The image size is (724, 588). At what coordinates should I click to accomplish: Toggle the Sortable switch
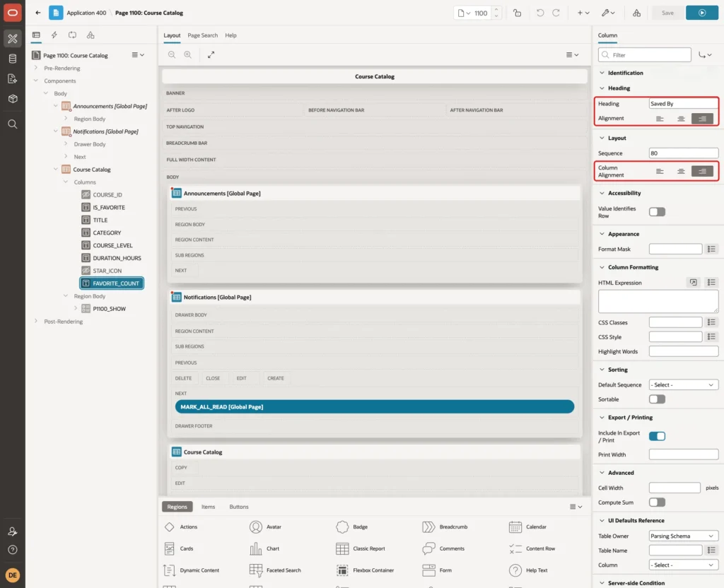click(x=657, y=399)
